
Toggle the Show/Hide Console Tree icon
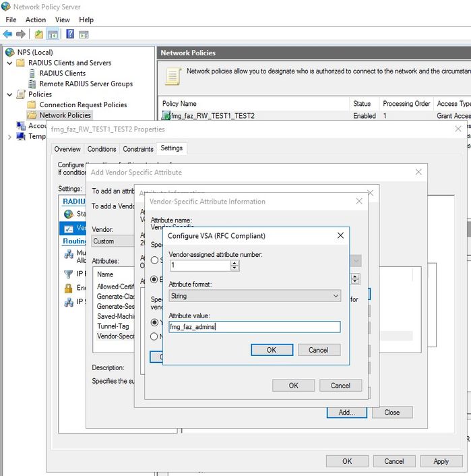[53, 34]
